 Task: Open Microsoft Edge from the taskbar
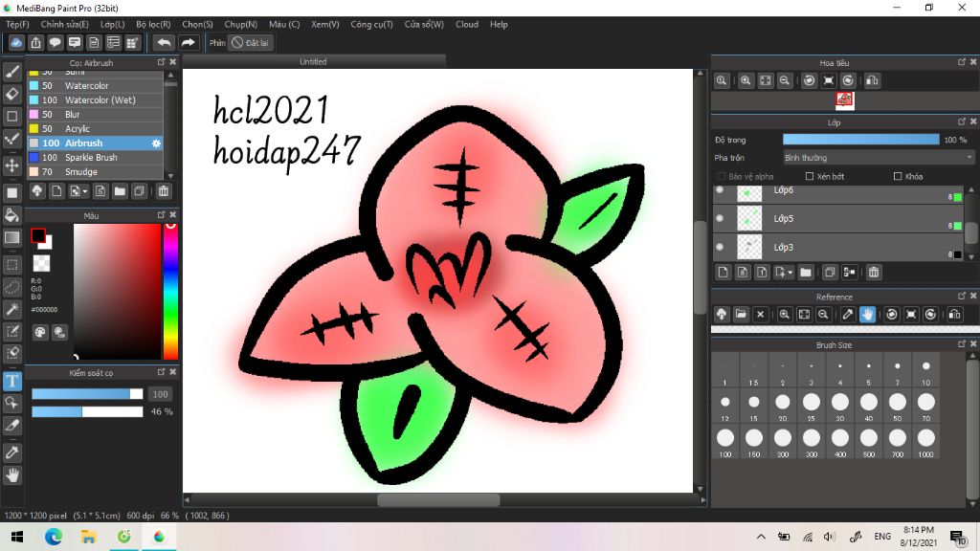tap(54, 537)
